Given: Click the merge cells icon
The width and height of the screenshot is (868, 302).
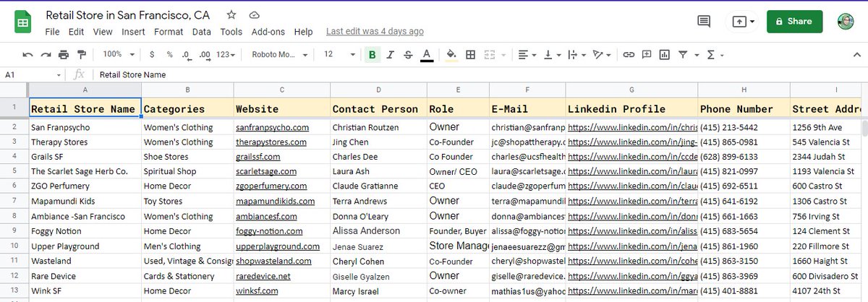Looking at the screenshot, I should 488,54.
